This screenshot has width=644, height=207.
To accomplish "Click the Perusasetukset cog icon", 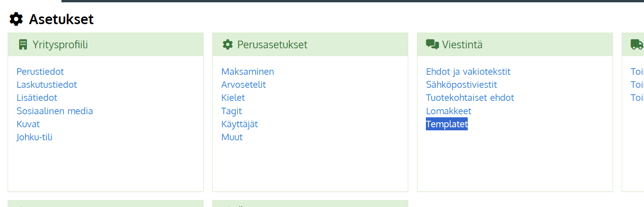I will coord(228,44).
